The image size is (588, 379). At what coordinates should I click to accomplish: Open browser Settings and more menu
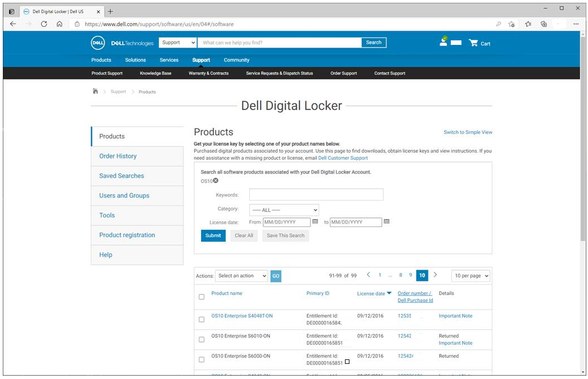point(576,24)
